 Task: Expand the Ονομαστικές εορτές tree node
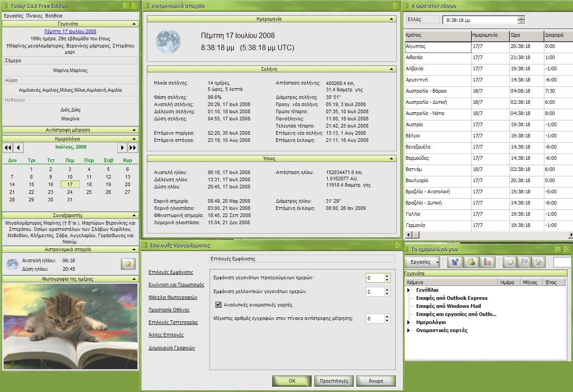pyautogui.click(x=408, y=330)
